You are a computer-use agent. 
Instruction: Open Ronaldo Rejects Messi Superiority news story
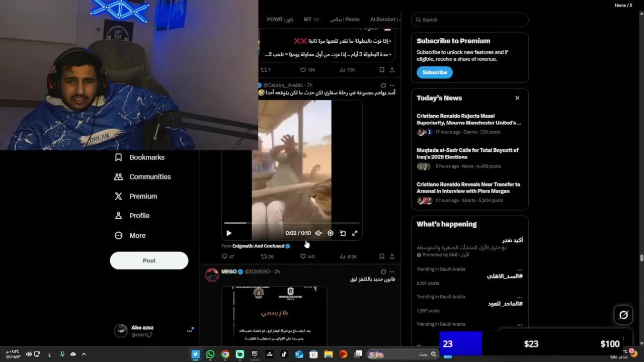469,124
